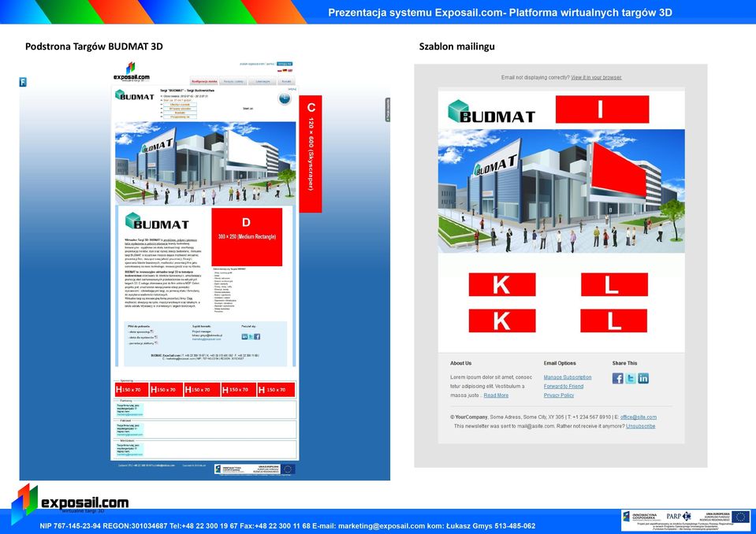Click the D 300 x 250 Medium Rectangle banner
The height and width of the screenshot is (534, 756).
point(247,237)
